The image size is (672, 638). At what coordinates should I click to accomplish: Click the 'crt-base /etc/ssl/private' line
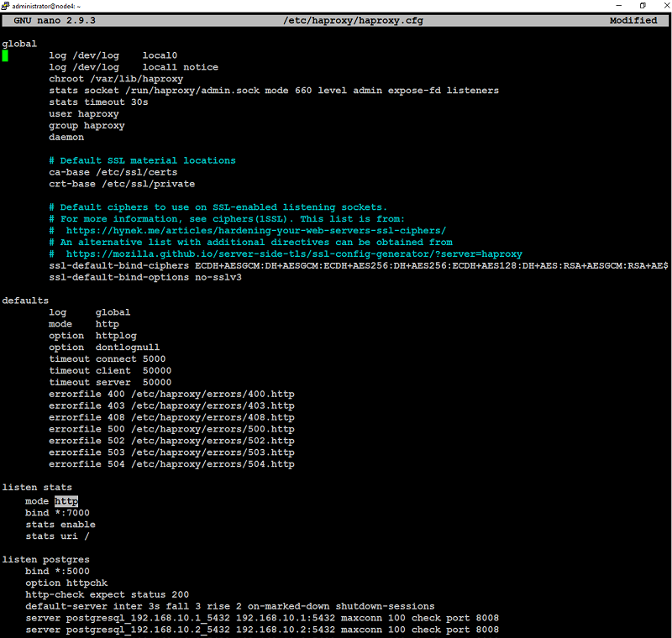tap(122, 184)
